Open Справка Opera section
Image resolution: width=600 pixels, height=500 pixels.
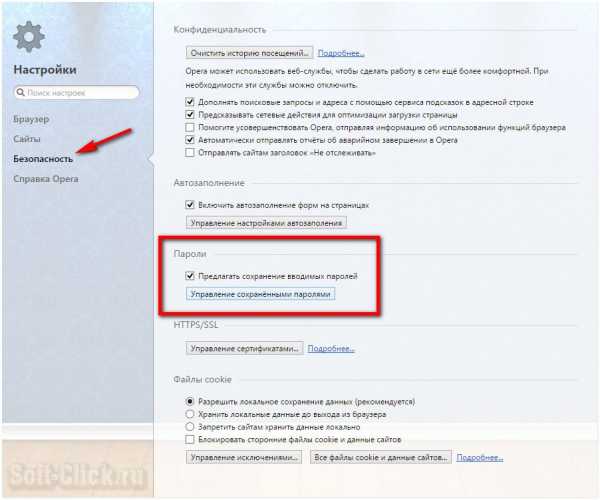[x=46, y=179]
